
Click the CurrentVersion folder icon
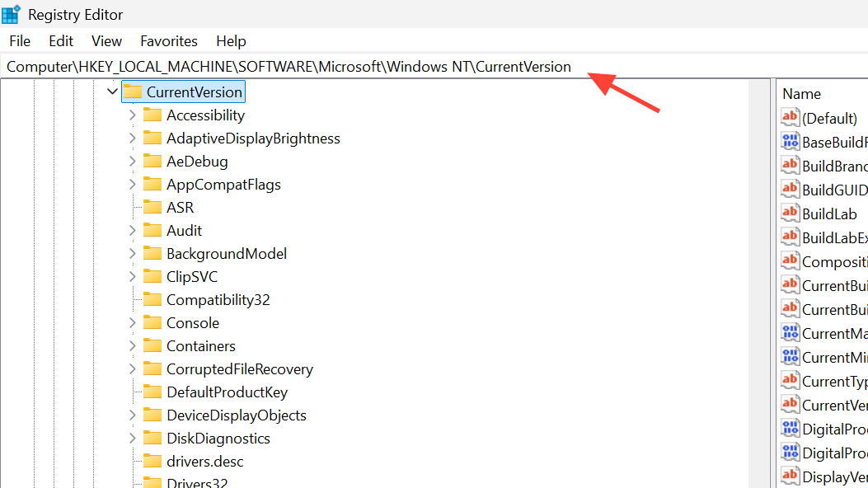[133, 91]
